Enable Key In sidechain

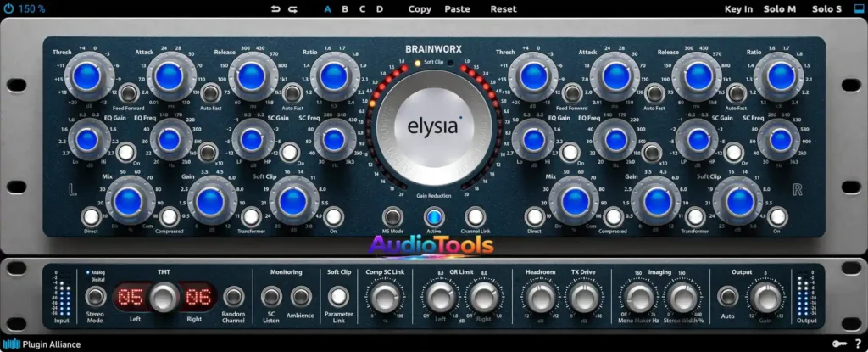point(738,8)
